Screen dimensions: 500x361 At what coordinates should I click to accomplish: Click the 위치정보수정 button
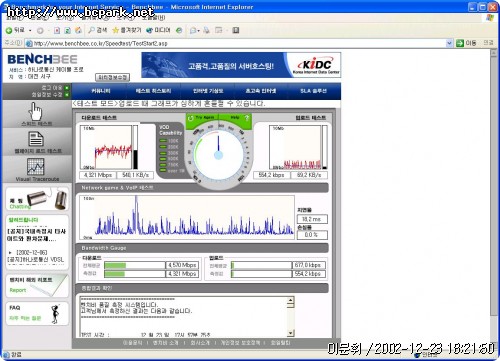click(112, 77)
